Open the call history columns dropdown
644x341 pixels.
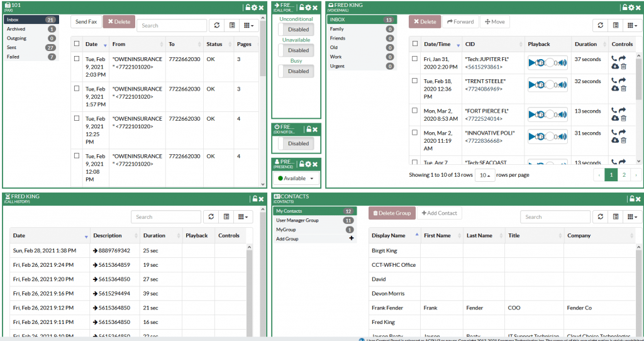coord(243,217)
